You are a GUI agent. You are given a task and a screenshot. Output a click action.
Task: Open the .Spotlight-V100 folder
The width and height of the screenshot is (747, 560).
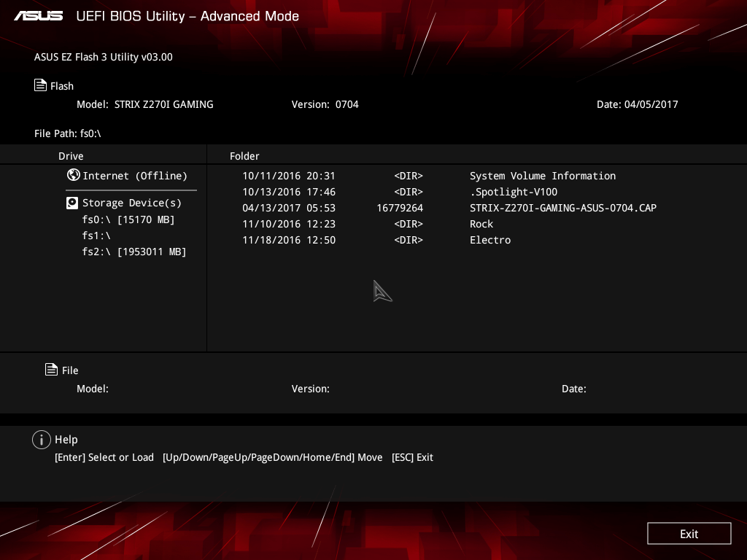[x=514, y=192]
